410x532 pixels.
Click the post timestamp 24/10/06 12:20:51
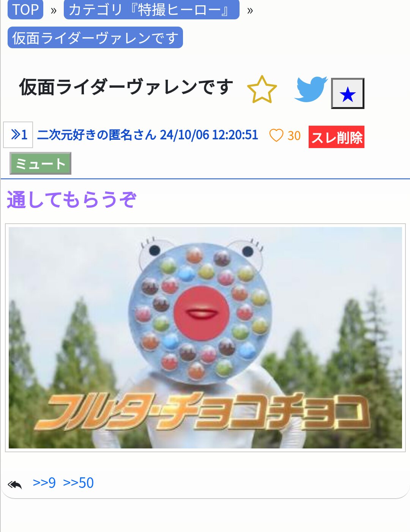[x=209, y=135]
